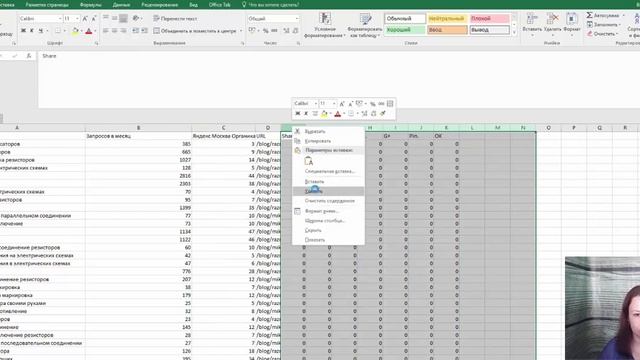Apply fill color bucket in ribbon
This screenshot has width=640, height=360.
75,31
